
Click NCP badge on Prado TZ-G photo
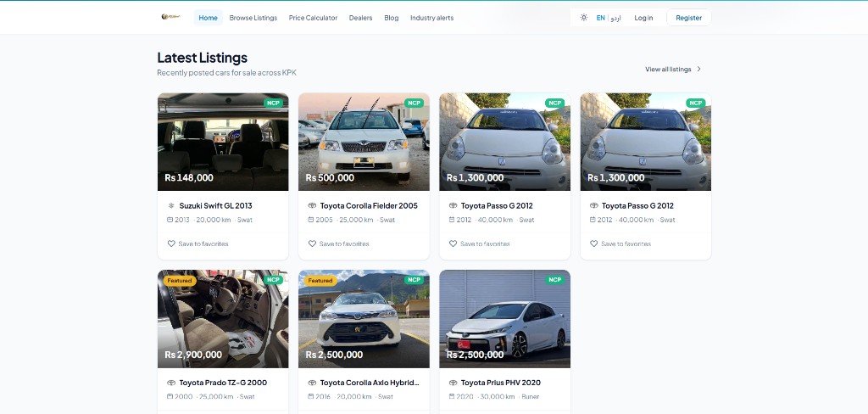pos(273,280)
